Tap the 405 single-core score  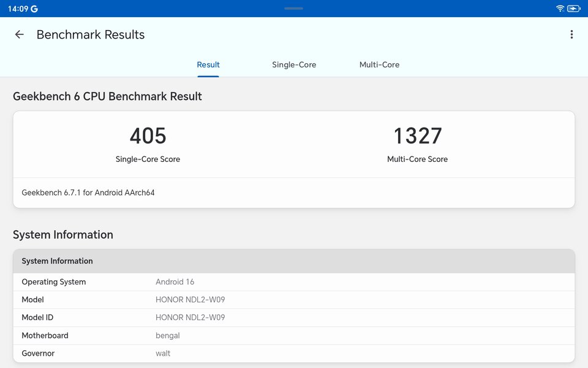click(x=148, y=136)
